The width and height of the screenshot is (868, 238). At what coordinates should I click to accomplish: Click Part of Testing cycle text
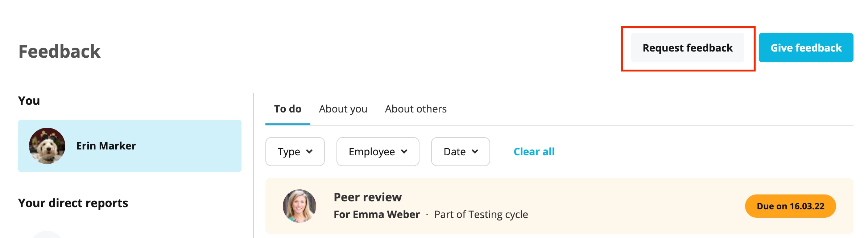click(481, 214)
